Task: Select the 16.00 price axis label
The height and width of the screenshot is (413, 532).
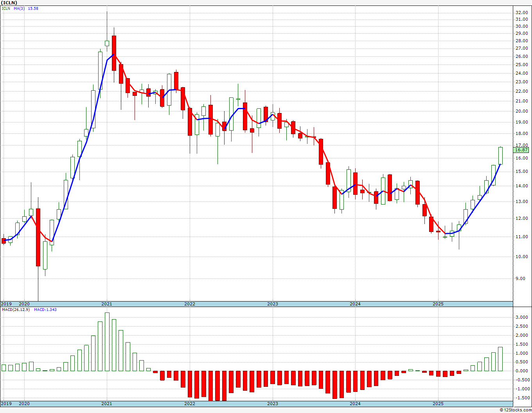Action: point(521,158)
